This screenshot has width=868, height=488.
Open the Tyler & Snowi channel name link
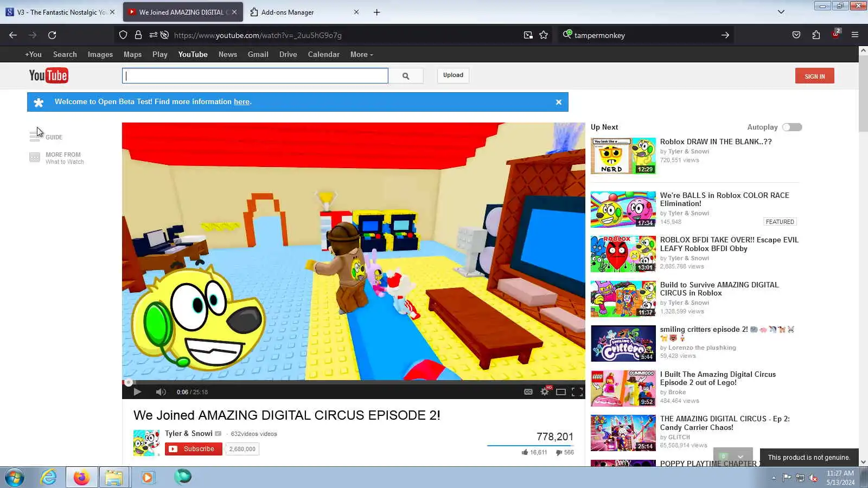[x=189, y=433]
